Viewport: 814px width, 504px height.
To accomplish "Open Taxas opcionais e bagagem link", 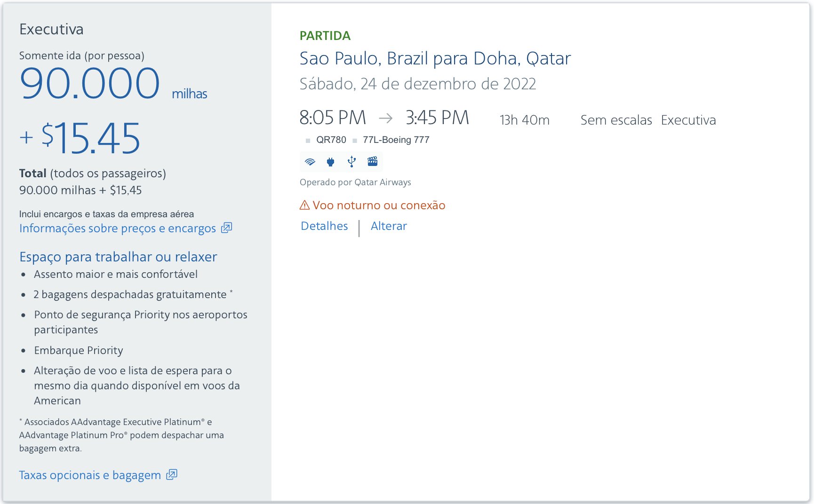I will [90, 475].
